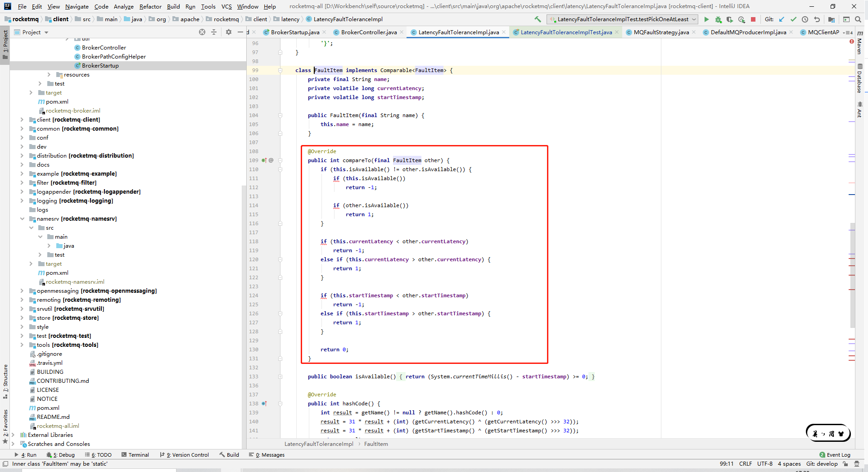Screen dimensions: 868x472
Task: Collapse all in Project panel
Action: click(x=214, y=32)
